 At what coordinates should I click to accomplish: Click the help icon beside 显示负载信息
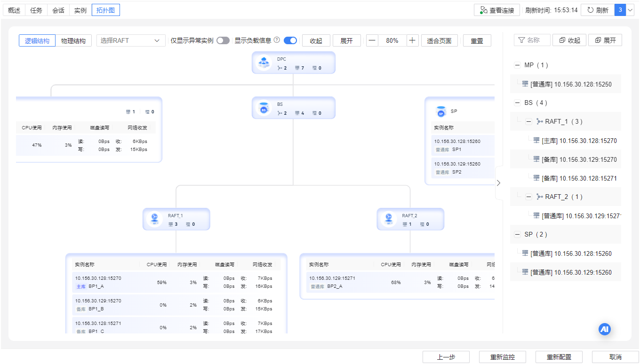[x=277, y=40]
